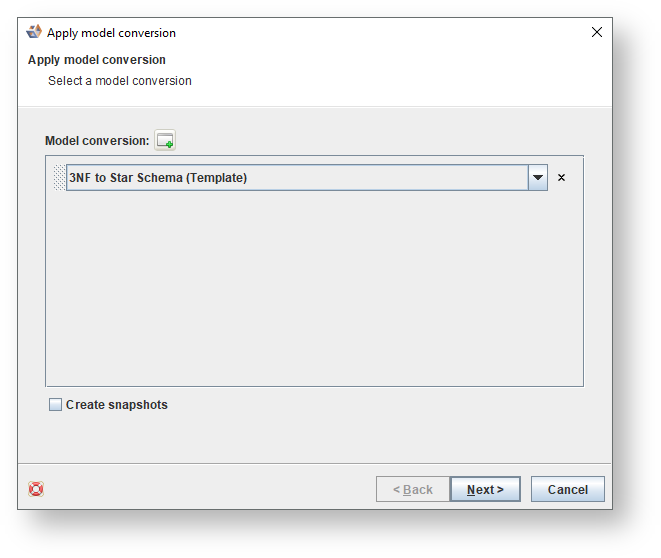
Task: Click the greyed-out Back button
Action: (x=412, y=489)
